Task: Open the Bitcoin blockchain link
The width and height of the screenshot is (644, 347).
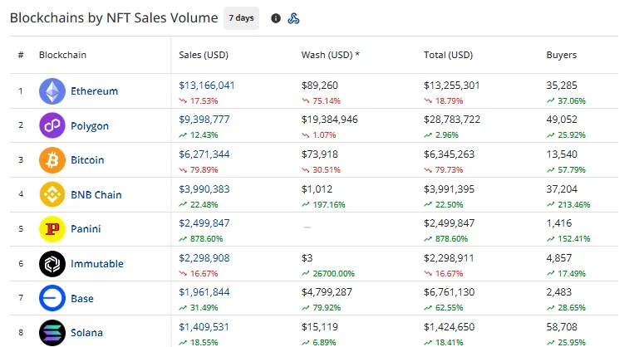Action: tap(87, 160)
